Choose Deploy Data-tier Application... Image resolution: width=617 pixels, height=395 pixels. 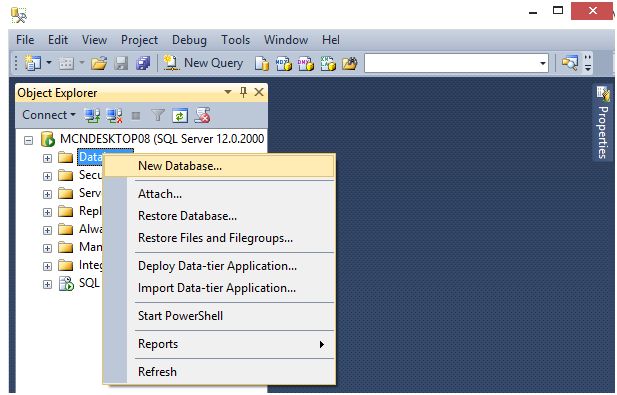(219, 266)
